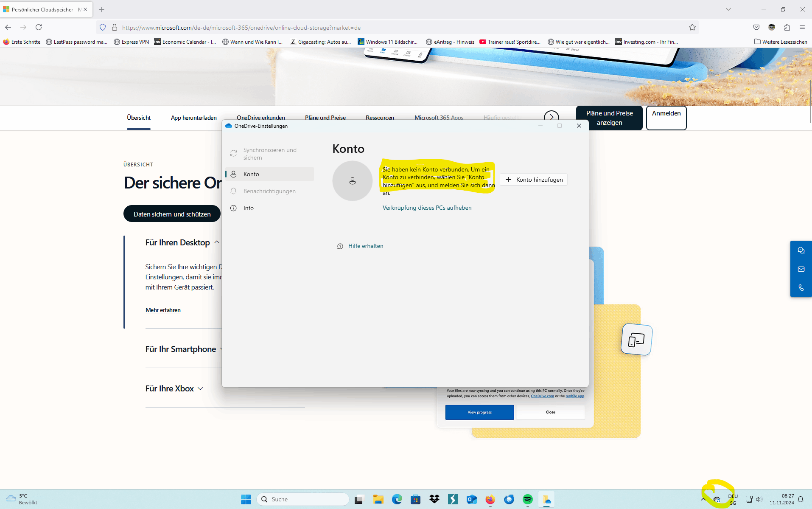Viewport: 812px width, 509px height.
Task: Click the device sync floating icon
Action: click(x=636, y=340)
